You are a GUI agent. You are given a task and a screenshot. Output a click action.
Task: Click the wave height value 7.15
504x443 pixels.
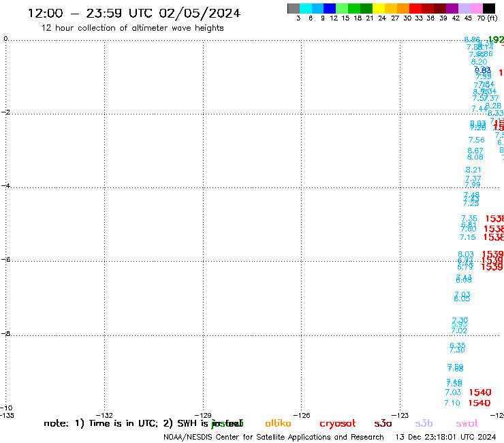tap(468, 237)
